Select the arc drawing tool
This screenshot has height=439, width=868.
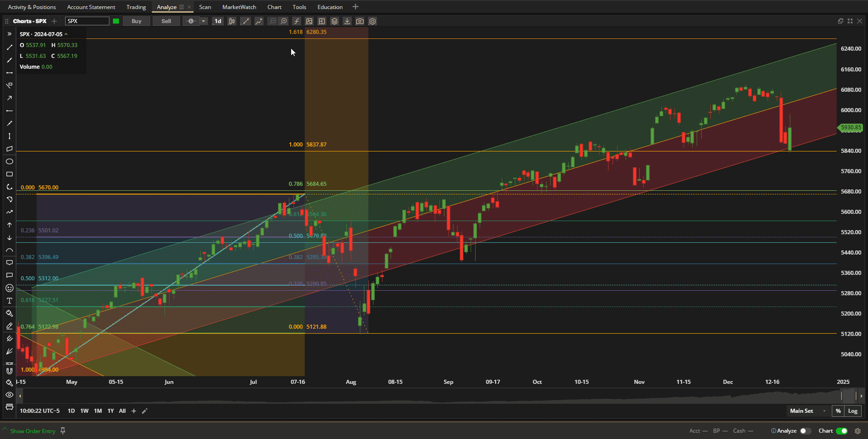[9, 250]
